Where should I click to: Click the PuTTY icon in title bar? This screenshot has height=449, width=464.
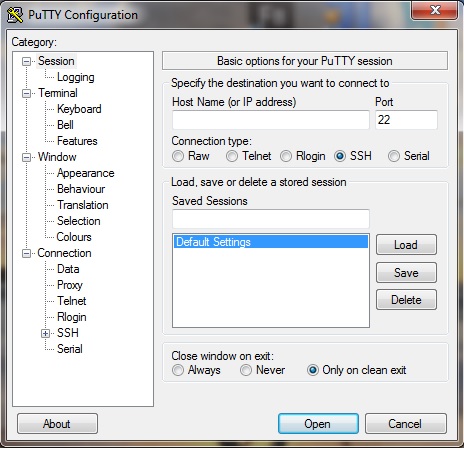(x=15, y=15)
